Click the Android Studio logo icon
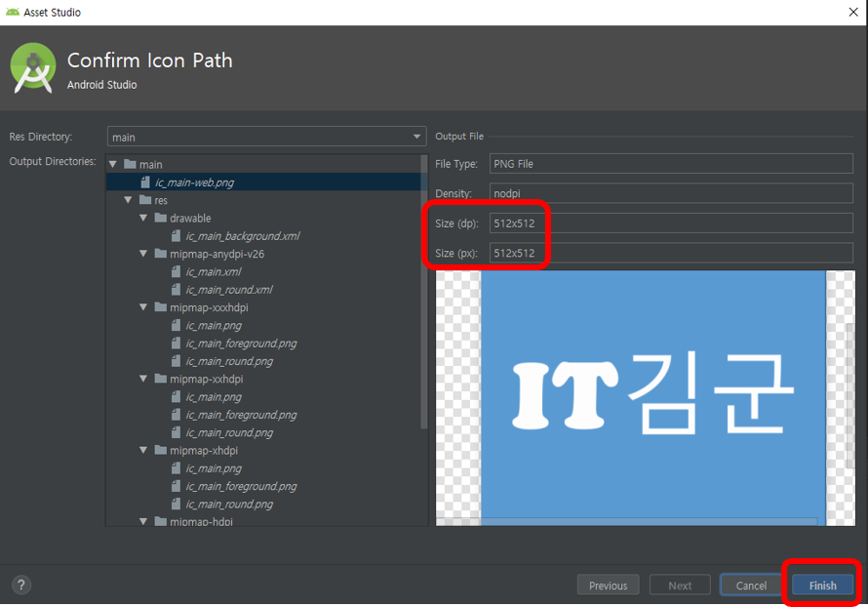The image size is (868, 607). 32,67
